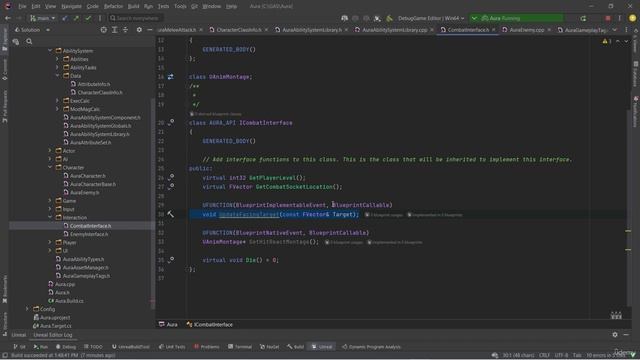640x360 pixels.
Task: Expand the AbilityTasks folder
Action: 57,68
